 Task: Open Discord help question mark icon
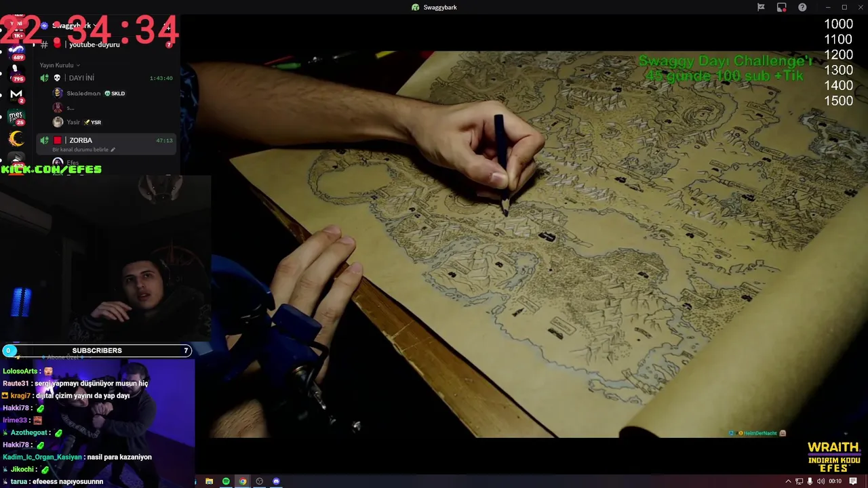point(802,7)
